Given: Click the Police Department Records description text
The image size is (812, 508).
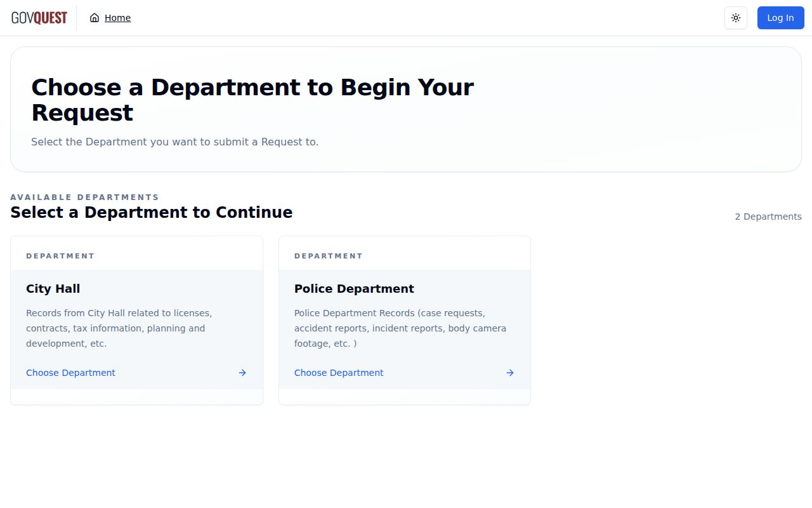Looking at the screenshot, I should click(x=400, y=328).
